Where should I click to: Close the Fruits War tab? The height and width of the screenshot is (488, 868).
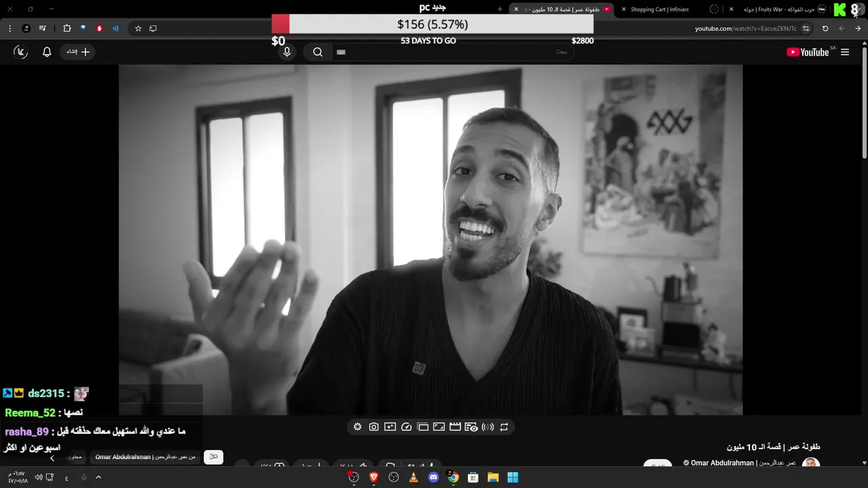731,9
